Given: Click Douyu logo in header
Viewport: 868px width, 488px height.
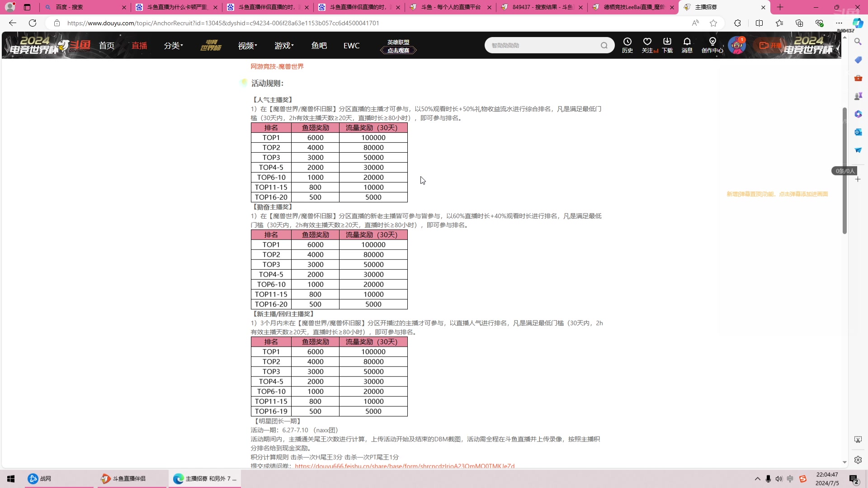Looking at the screenshot, I should coord(75,46).
